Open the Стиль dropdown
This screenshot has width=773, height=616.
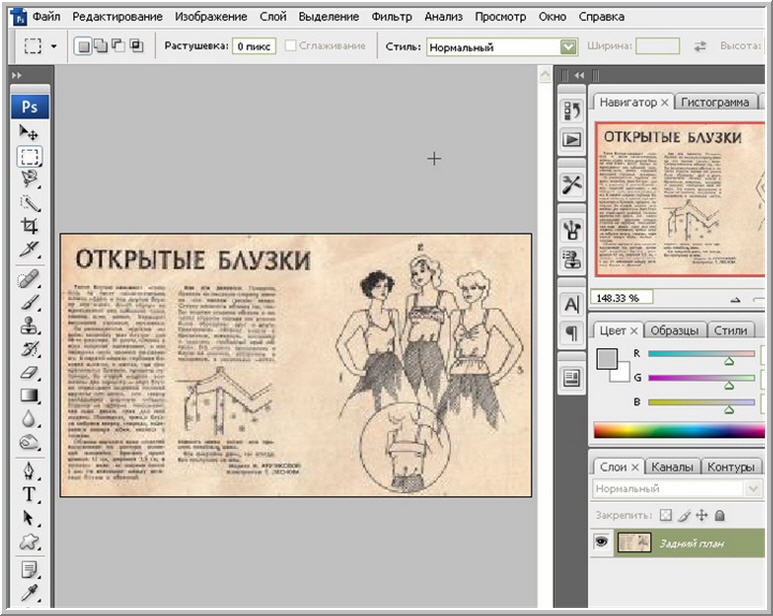(x=568, y=46)
